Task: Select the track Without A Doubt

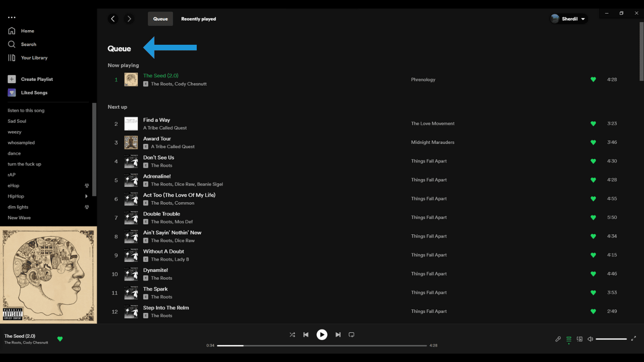Action: [164, 251]
